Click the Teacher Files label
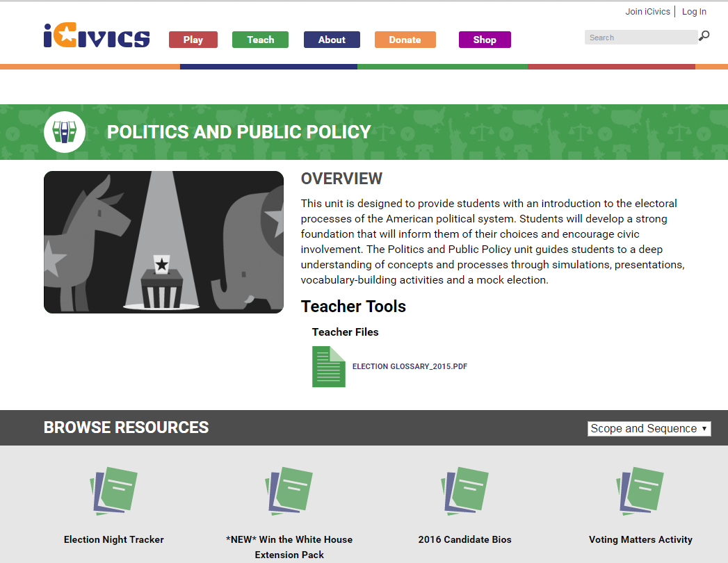The height and width of the screenshot is (563, 728). (x=346, y=332)
